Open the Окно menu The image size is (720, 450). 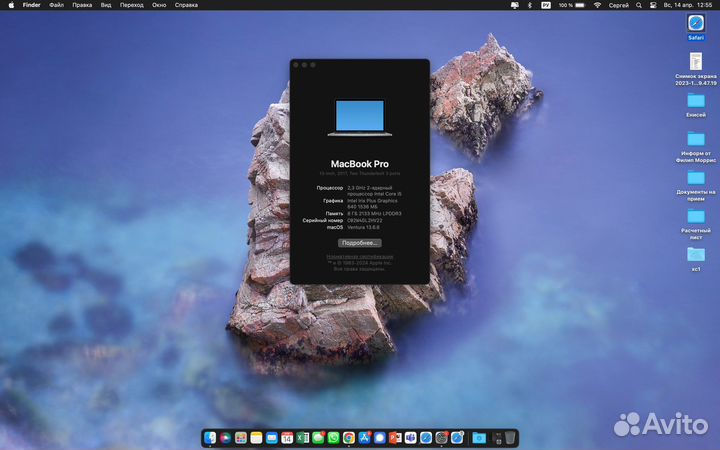click(x=159, y=5)
